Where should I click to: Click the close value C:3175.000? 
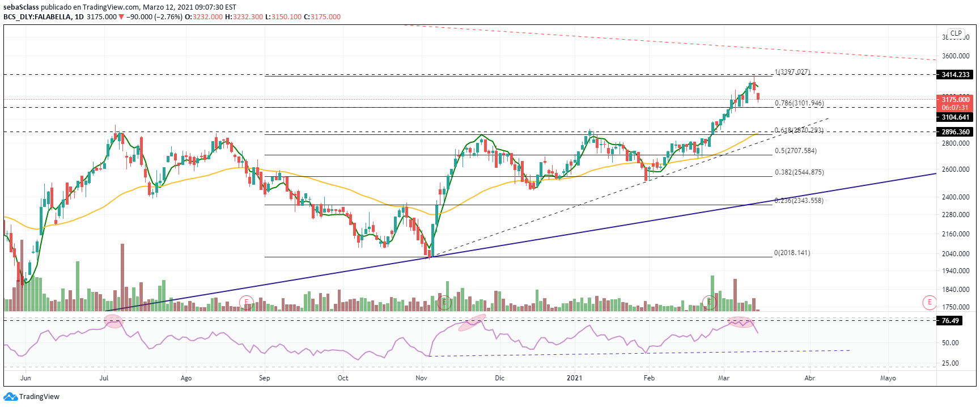pos(323,16)
